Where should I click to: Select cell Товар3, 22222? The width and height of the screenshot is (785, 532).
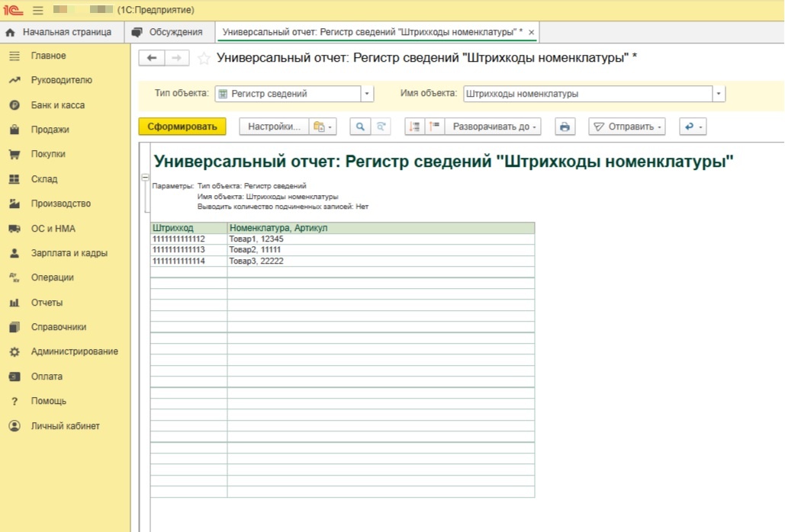coord(381,261)
